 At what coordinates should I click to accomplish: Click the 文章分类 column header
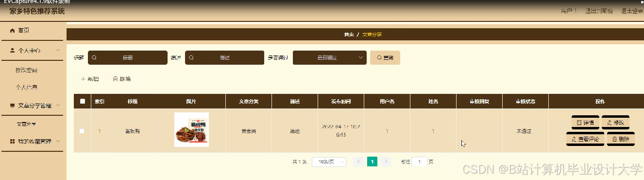click(249, 102)
